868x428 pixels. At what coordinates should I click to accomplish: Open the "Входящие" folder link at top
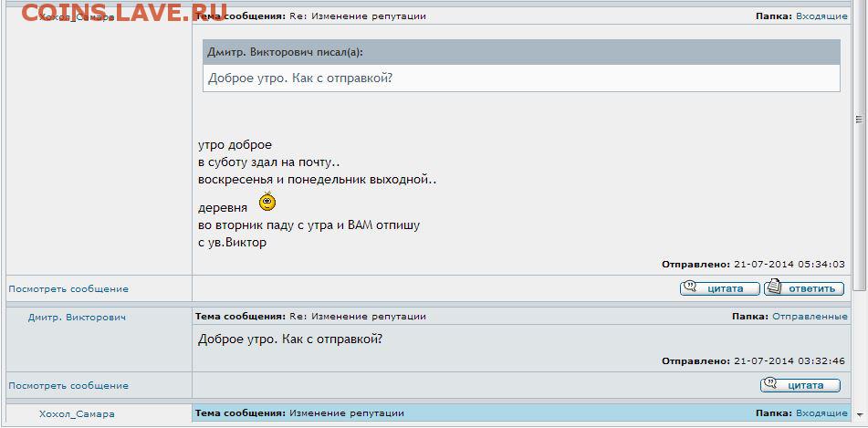tap(821, 16)
